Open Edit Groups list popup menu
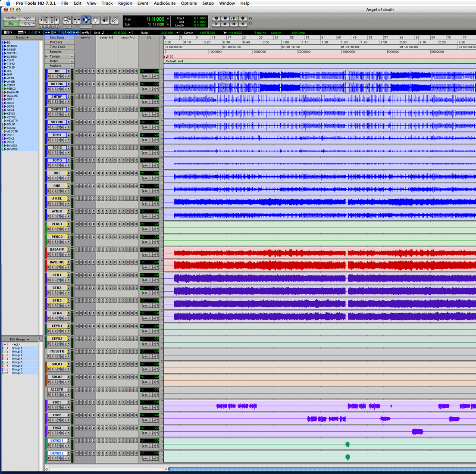This screenshot has width=476, height=474. [20, 339]
